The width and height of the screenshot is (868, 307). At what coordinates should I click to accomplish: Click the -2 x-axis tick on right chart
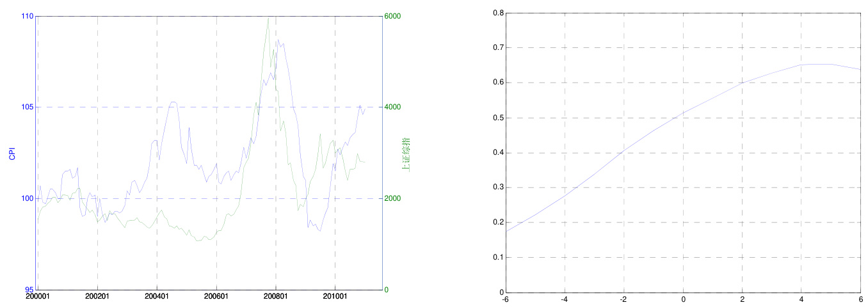tap(624, 299)
